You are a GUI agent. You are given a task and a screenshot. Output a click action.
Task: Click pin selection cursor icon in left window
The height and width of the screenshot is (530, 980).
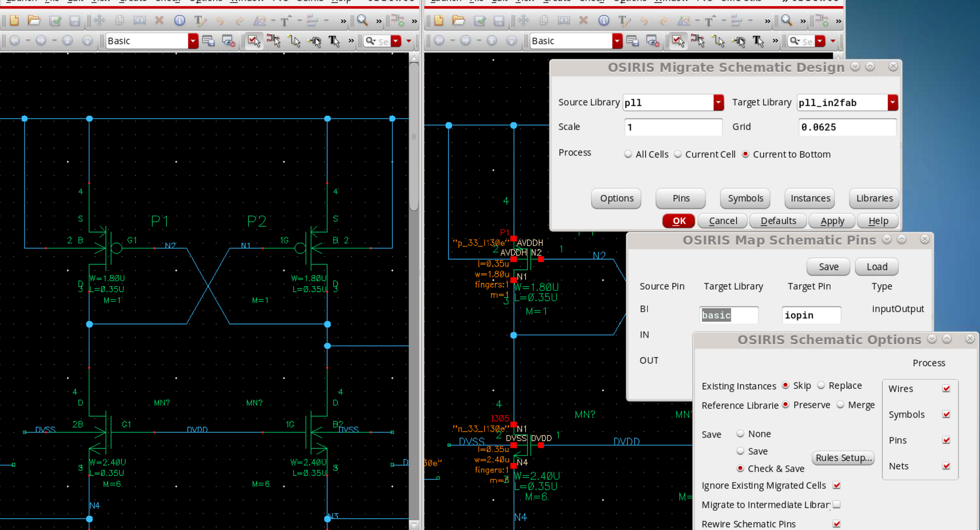314,41
